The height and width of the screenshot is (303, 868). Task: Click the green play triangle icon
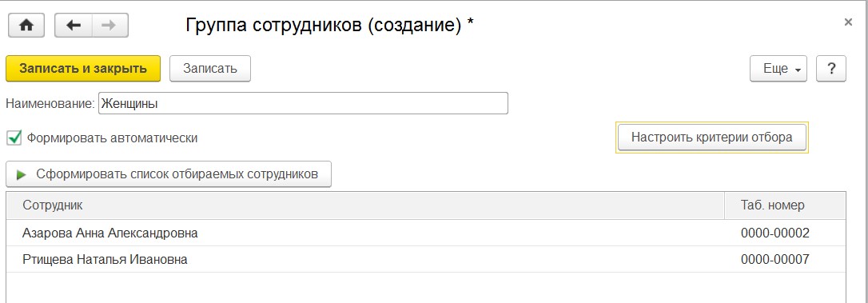21,175
